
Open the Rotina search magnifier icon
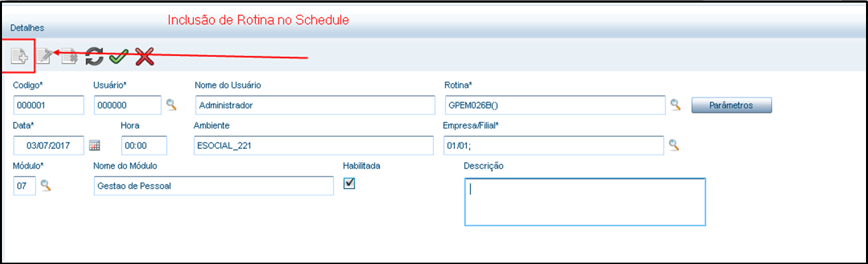[675, 105]
